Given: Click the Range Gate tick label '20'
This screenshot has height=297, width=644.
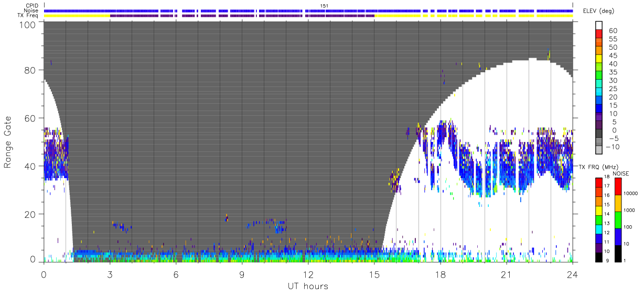Looking at the screenshot, I should click(x=30, y=214).
